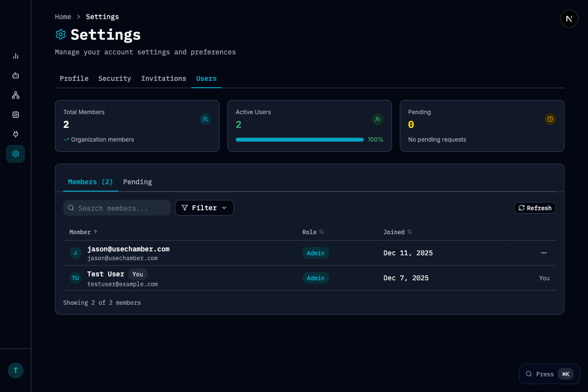Click the Active Users 100% progress bar
This screenshot has height=392, width=588.
(300, 140)
